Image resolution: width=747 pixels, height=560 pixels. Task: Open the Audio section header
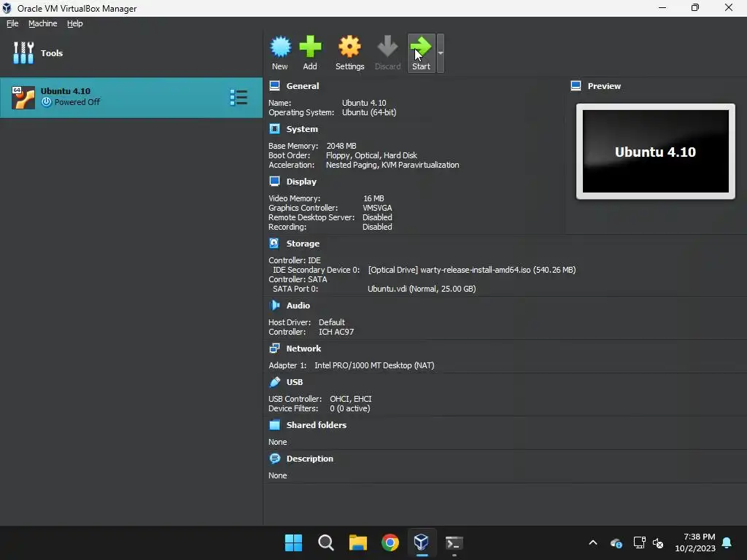click(298, 306)
